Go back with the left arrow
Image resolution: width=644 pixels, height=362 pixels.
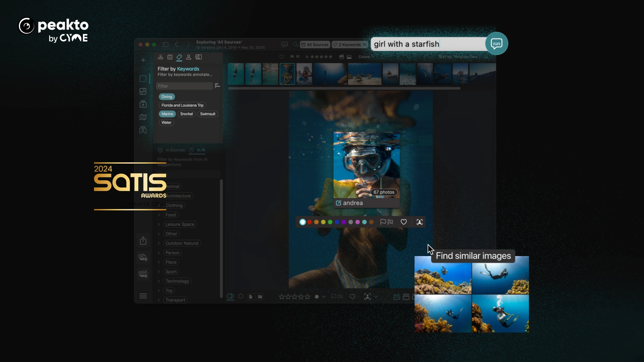pyautogui.click(x=177, y=44)
